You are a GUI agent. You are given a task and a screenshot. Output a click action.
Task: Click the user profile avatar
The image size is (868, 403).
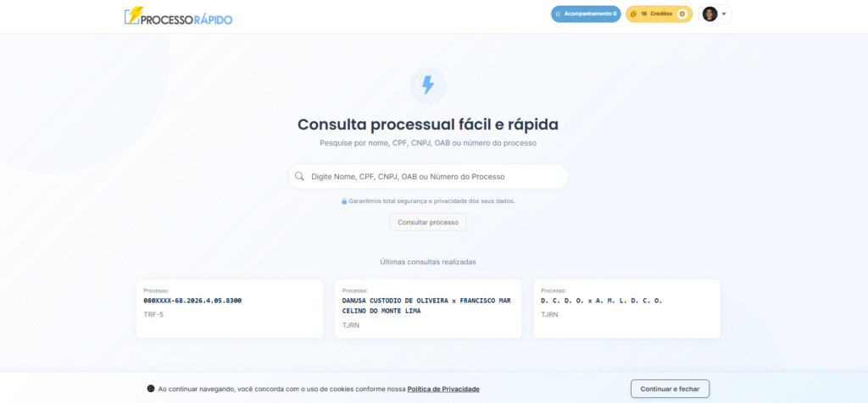[709, 14]
